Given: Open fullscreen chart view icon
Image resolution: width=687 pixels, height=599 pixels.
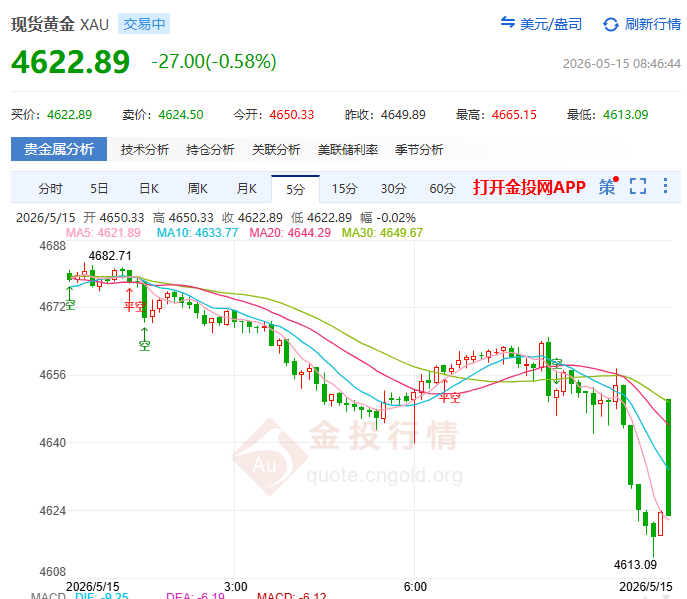Looking at the screenshot, I should pyautogui.click(x=638, y=186).
